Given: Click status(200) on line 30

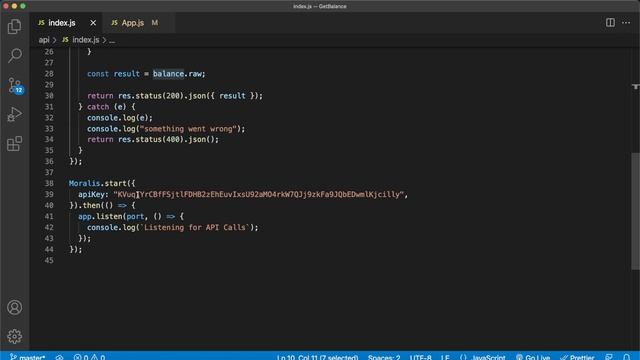Looking at the screenshot, I should click(x=159, y=96).
